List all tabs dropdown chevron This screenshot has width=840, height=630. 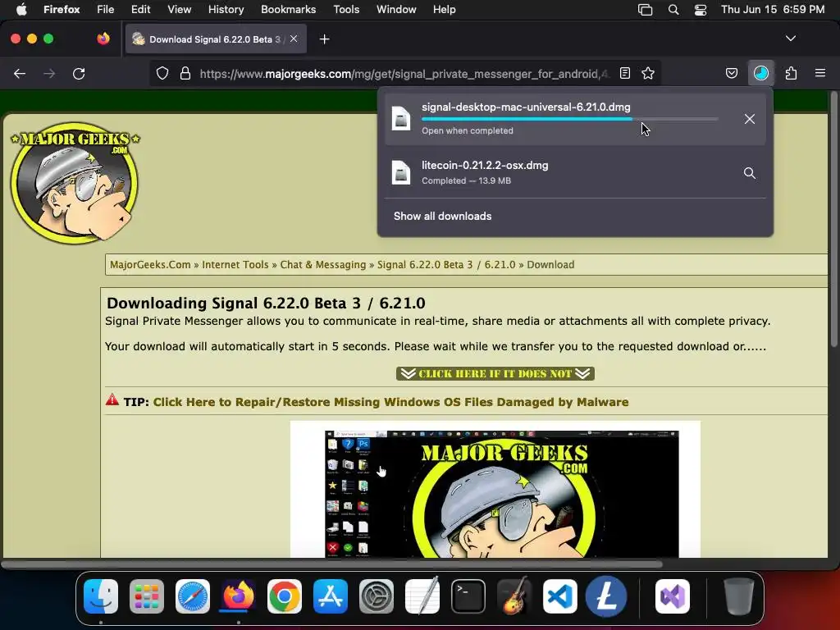pyautogui.click(x=790, y=39)
